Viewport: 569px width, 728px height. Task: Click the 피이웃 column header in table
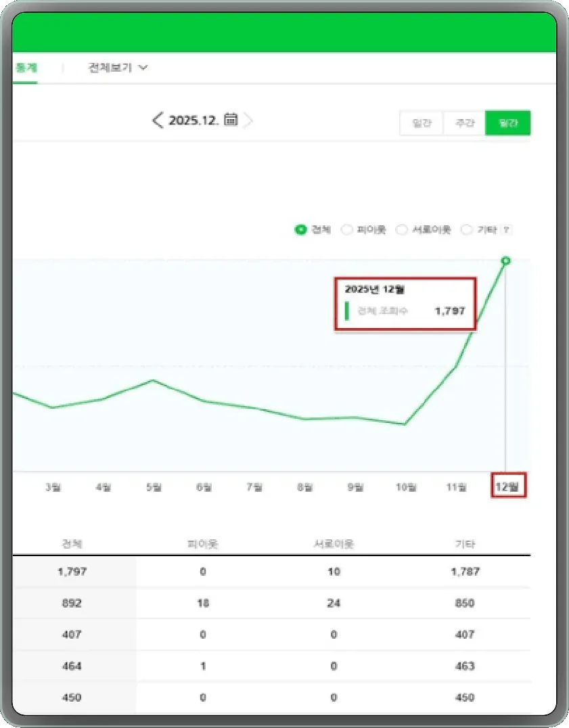(203, 544)
